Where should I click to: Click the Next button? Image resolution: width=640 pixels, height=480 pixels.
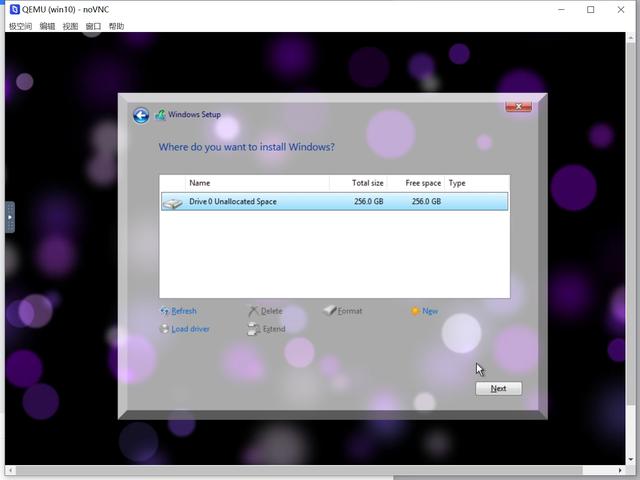[498, 389]
